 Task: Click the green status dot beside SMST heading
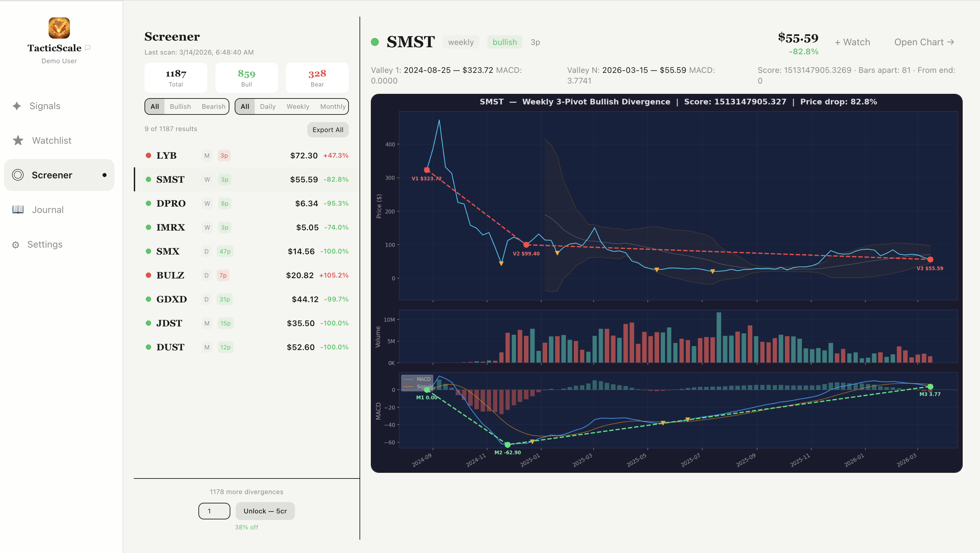pyautogui.click(x=375, y=42)
